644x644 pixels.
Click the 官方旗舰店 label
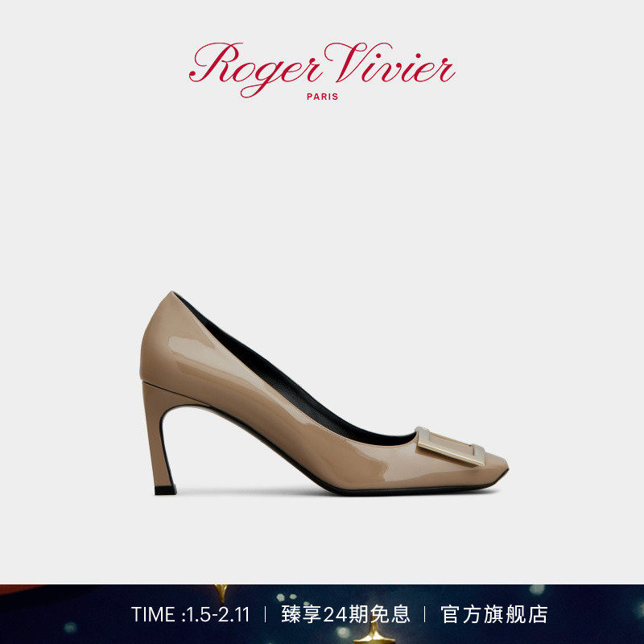494,614
